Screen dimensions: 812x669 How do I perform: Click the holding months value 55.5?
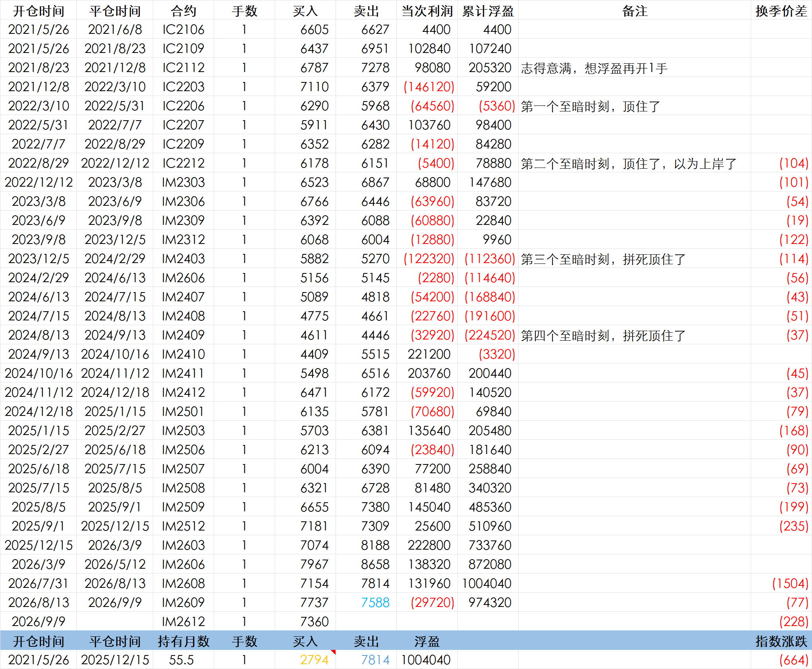(181, 660)
